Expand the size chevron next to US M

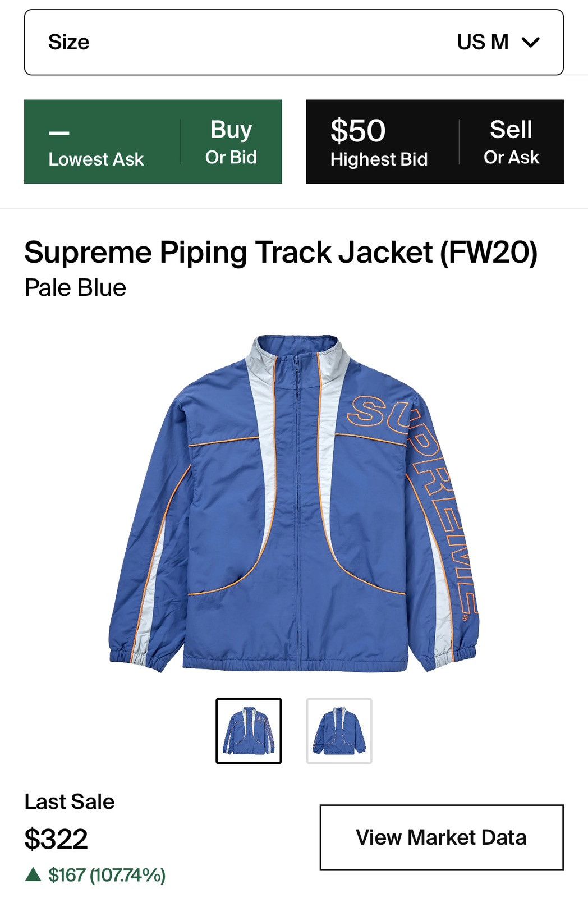pos(530,42)
